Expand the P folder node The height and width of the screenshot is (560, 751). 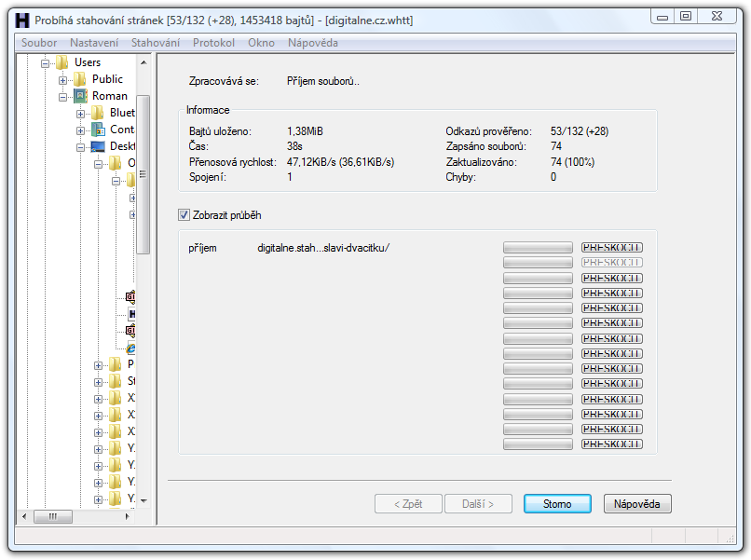pyautogui.click(x=98, y=365)
